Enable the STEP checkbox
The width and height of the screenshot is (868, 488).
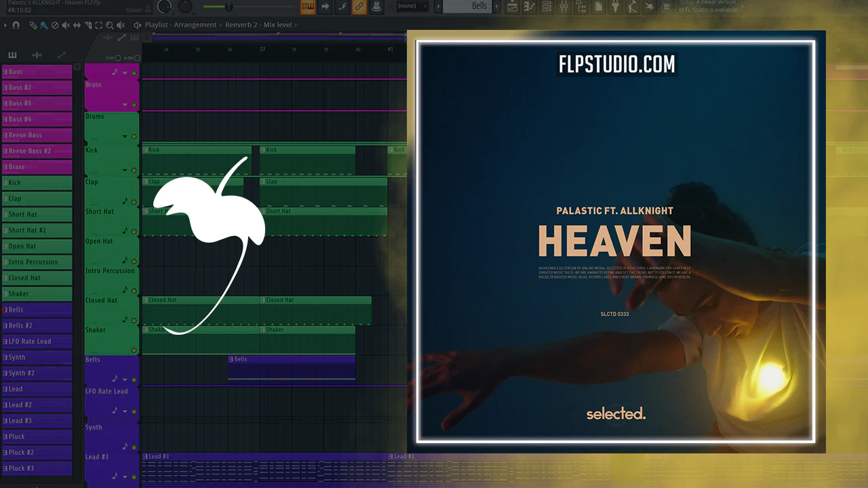coord(118,58)
